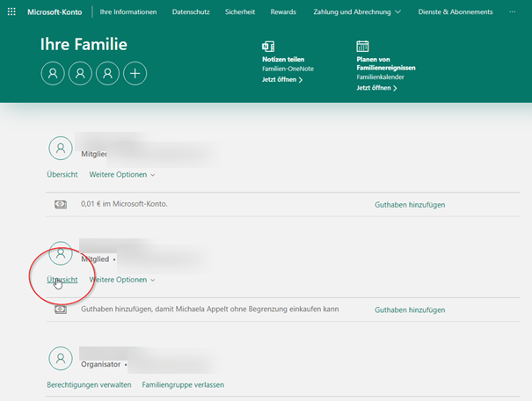Select the second family member avatar in header
Screen dimensions: 532x401
click(80, 73)
